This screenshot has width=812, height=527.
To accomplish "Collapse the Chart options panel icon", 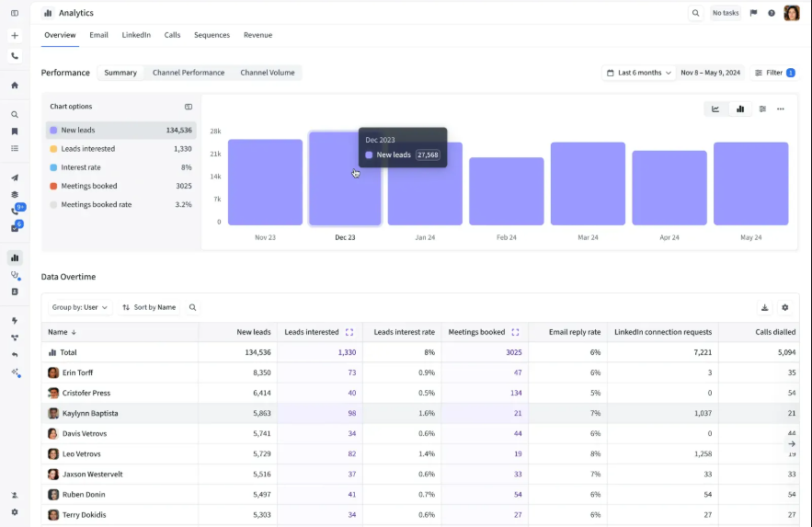I will pos(189,107).
